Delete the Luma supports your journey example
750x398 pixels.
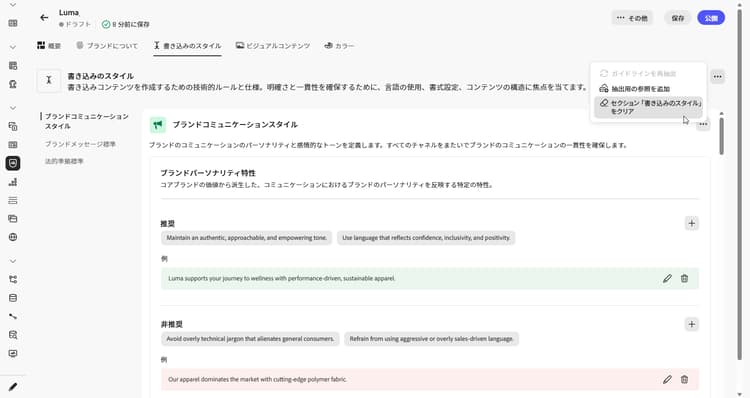(x=684, y=278)
